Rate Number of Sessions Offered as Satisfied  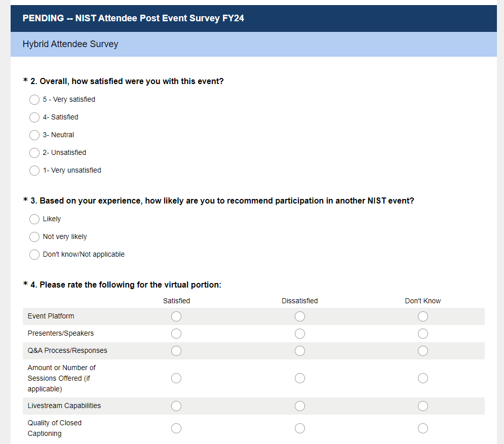coord(176,378)
